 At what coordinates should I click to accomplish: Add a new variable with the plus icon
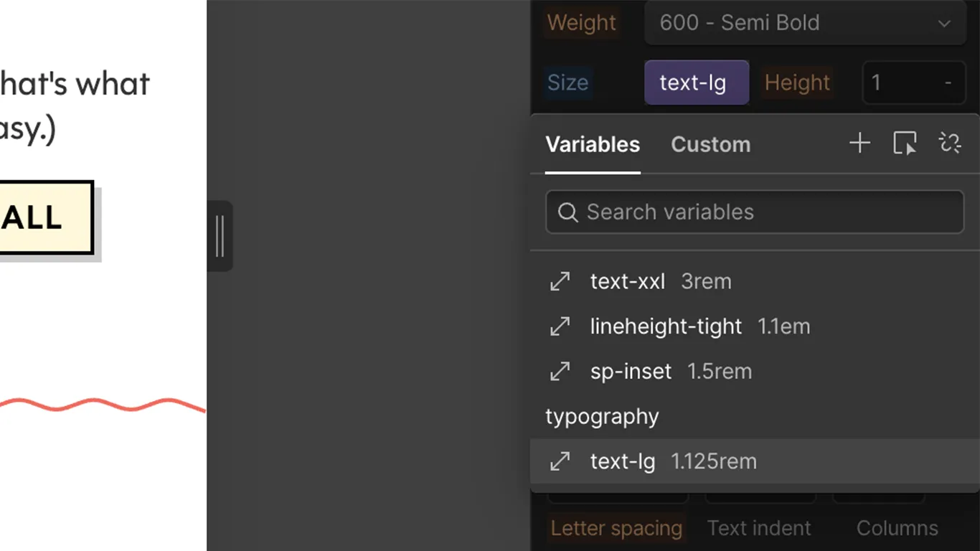(x=859, y=143)
